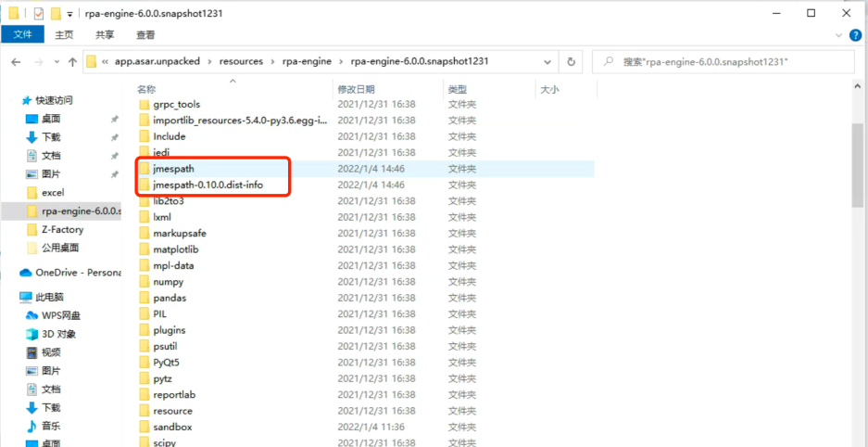The width and height of the screenshot is (868, 447).
Task: Click rpa-engine-6.0.0.snapshot1231 breadcrumb segment
Action: point(419,61)
